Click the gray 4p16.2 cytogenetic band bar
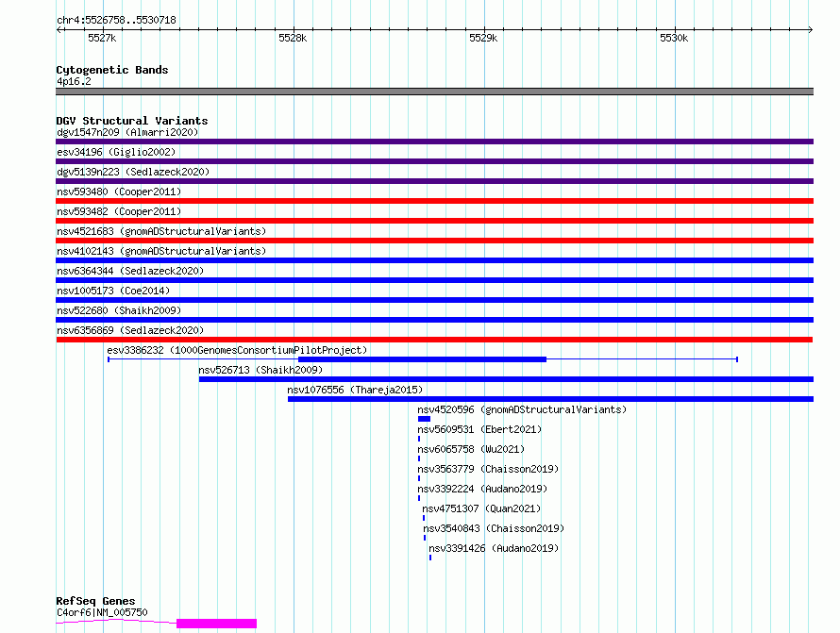The image size is (840, 633). [434, 92]
